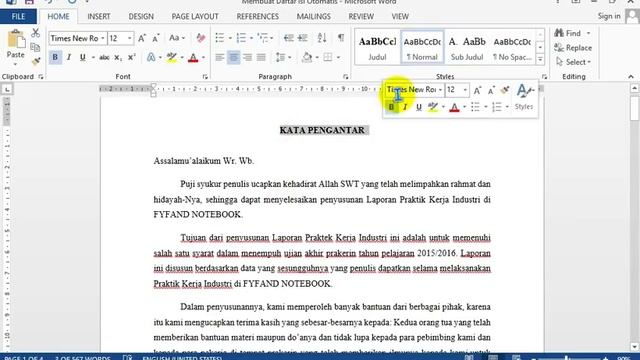640x360 pixels.
Task: Click the Numbering list icon in ribbon
Action: pos(241,38)
